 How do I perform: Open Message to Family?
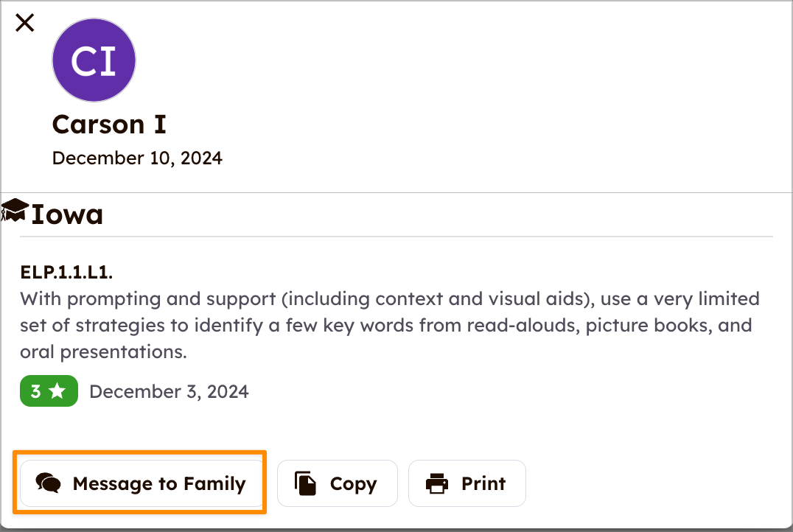point(142,483)
